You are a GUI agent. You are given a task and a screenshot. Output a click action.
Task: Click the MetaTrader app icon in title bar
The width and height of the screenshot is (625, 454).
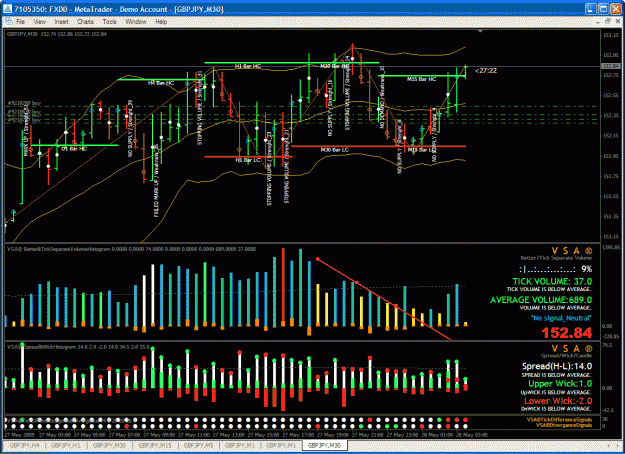(8, 9)
